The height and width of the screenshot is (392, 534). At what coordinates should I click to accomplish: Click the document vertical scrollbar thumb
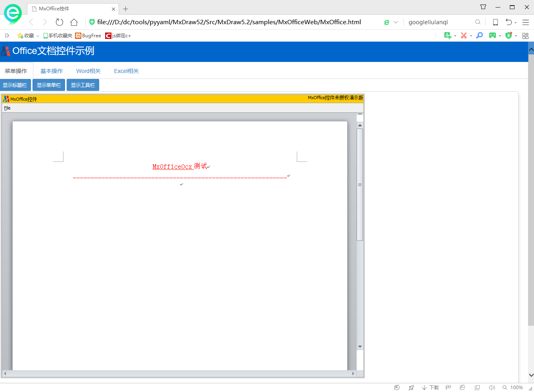[360, 184]
